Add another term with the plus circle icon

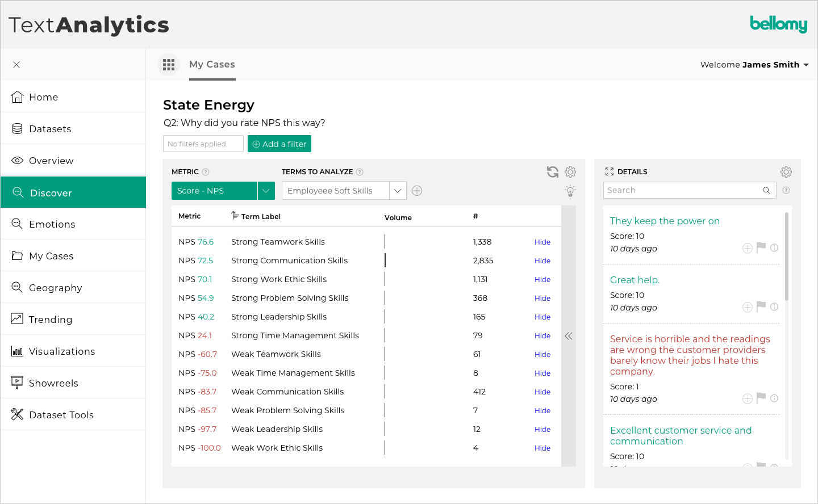[417, 191]
